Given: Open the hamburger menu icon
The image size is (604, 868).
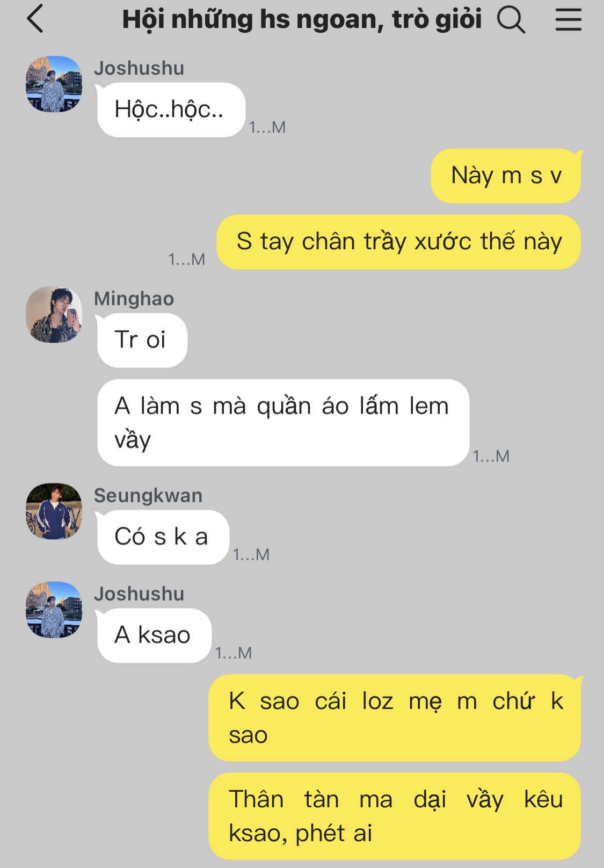Looking at the screenshot, I should 568,19.
